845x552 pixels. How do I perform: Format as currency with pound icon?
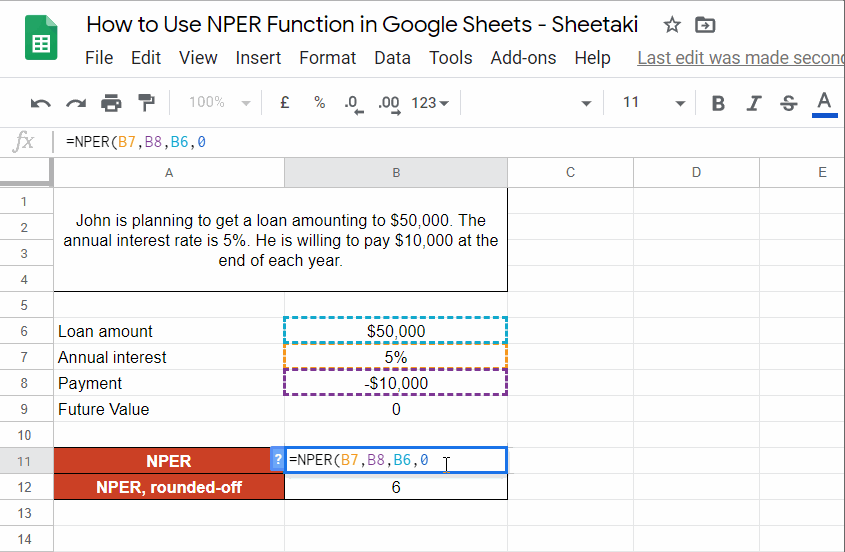[285, 102]
